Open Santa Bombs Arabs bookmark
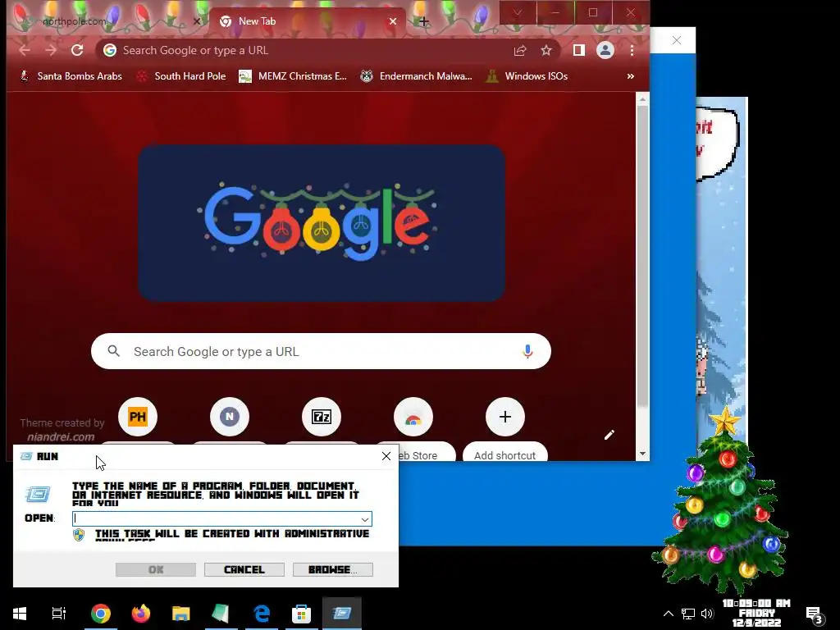Viewport: 840px width, 630px height. [x=71, y=76]
